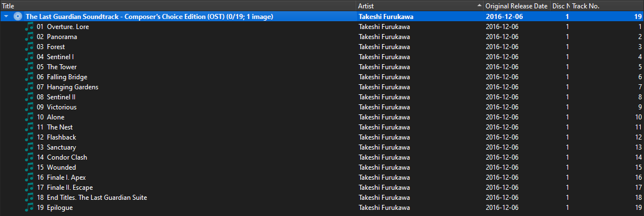The image size is (644, 216).
Task: Click Takeshi Furukawa artist cell for Sanctuary
Action: pos(384,147)
